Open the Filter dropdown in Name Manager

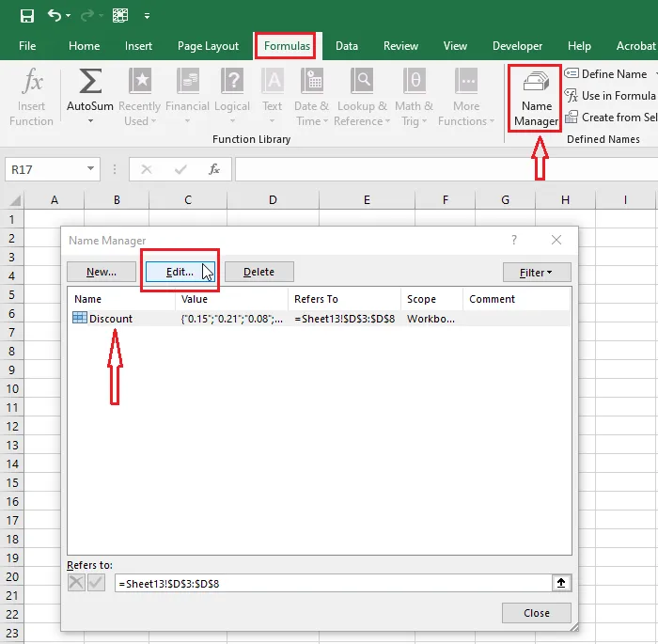click(537, 273)
